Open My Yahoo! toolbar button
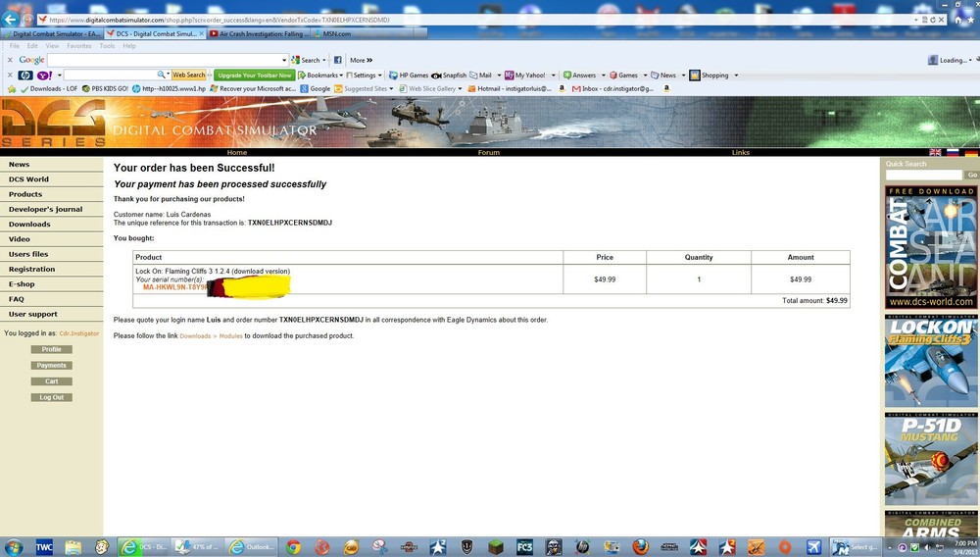 pos(525,75)
